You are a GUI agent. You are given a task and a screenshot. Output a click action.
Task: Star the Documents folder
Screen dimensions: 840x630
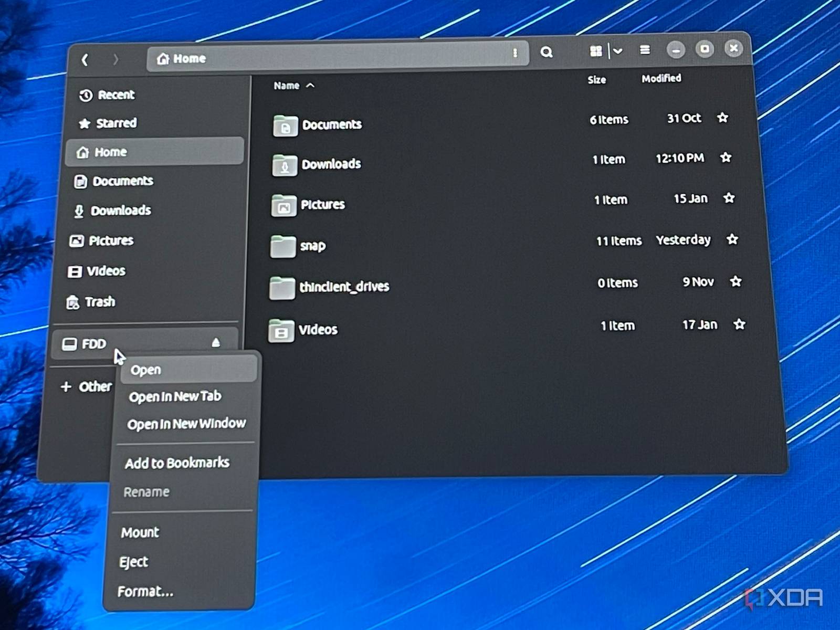(723, 118)
